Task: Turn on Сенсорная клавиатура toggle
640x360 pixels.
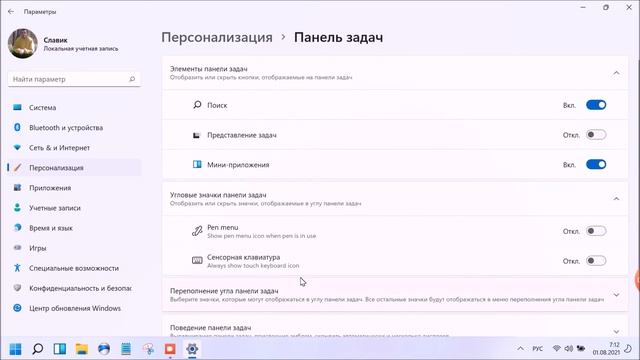Action: (x=596, y=261)
